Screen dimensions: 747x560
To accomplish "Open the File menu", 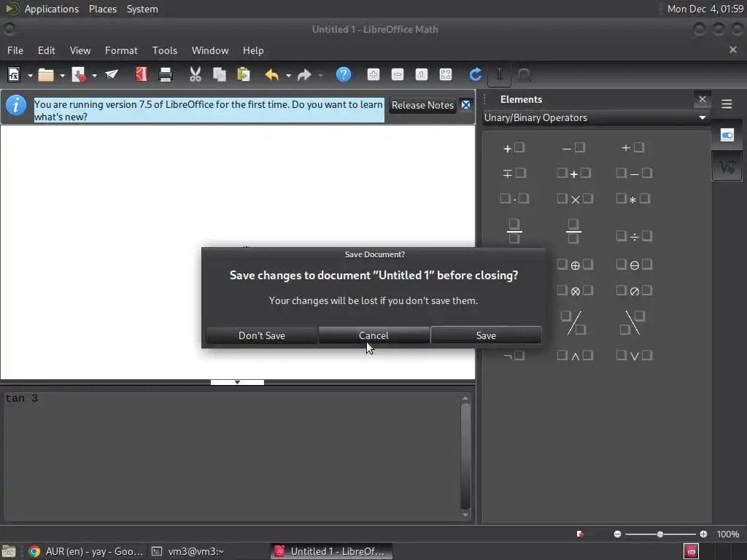I will 15,50.
